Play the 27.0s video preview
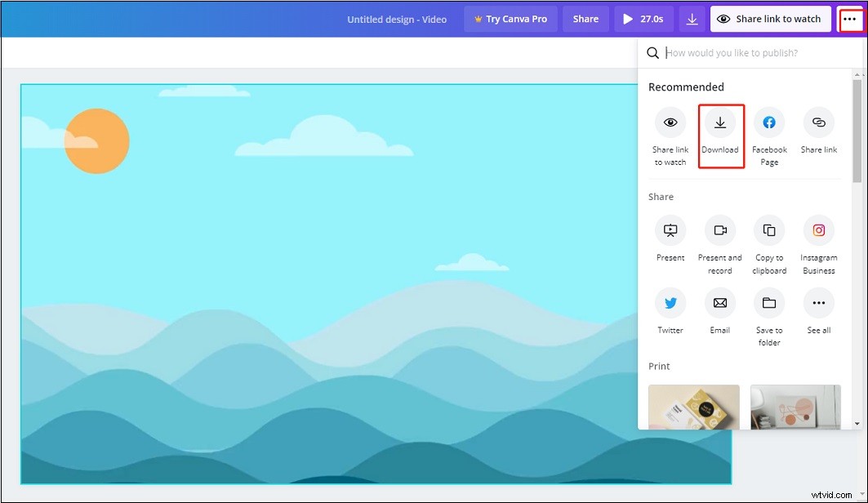 click(x=643, y=18)
